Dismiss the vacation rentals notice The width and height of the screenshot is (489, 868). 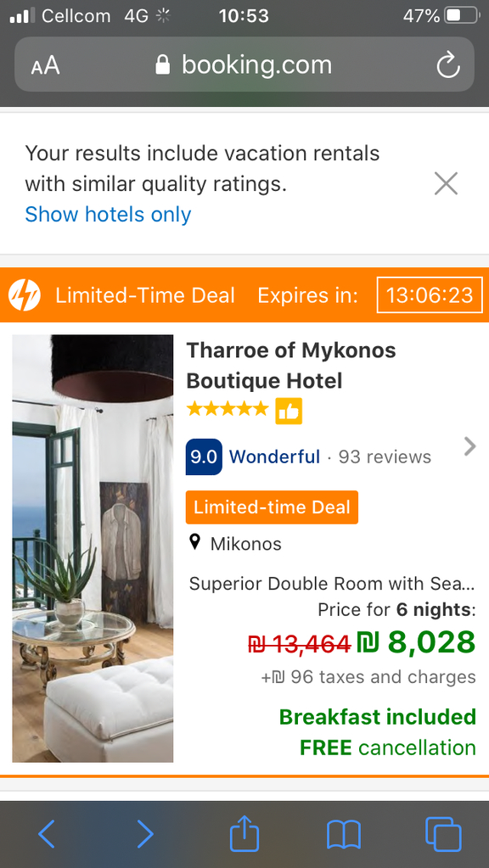point(446,183)
